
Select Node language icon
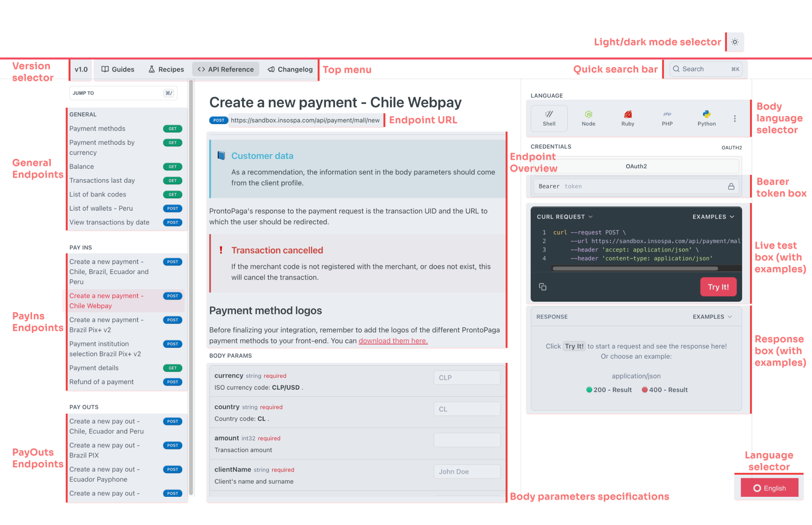pyautogui.click(x=588, y=118)
